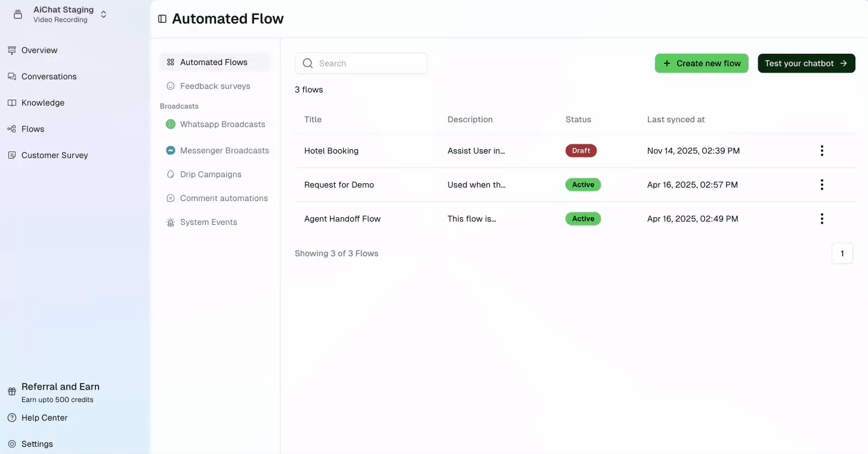
Task: Click the magnifier icon in search box
Action: point(308,63)
